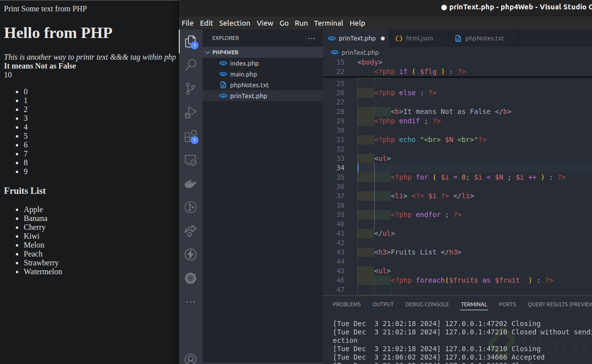The height and width of the screenshot is (364, 592).
Task: Open Thunder Client lightning icon
Action: coord(191,255)
